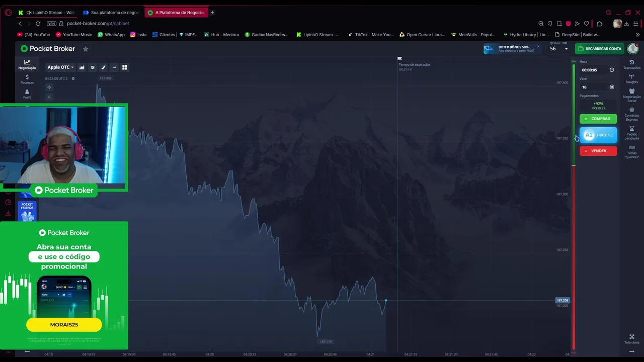Open the Negociação Social panel

coord(632,95)
